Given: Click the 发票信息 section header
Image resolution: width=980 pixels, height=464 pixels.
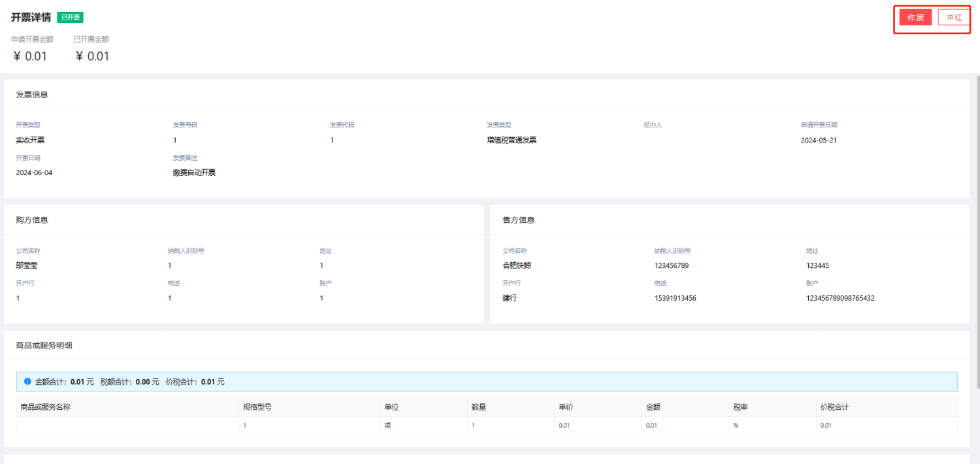Looking at the screenshot, I should 32,95.
